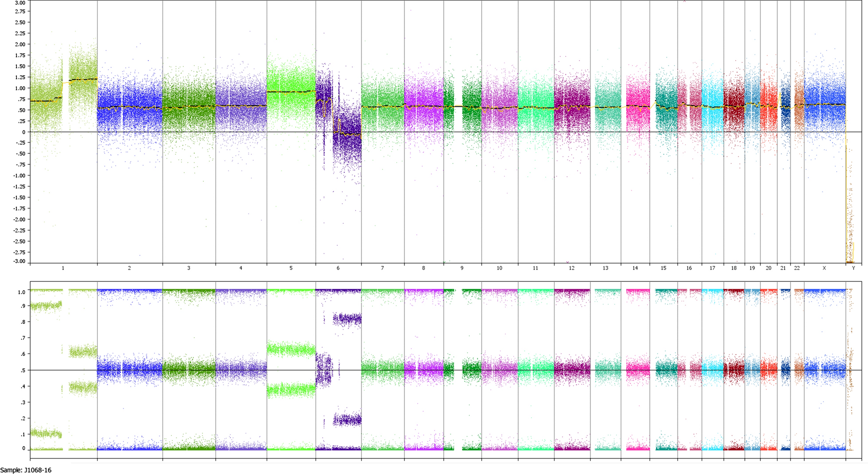
Task: Select chromosome 1 label on x-axis
Action: (x=63, y=268)
